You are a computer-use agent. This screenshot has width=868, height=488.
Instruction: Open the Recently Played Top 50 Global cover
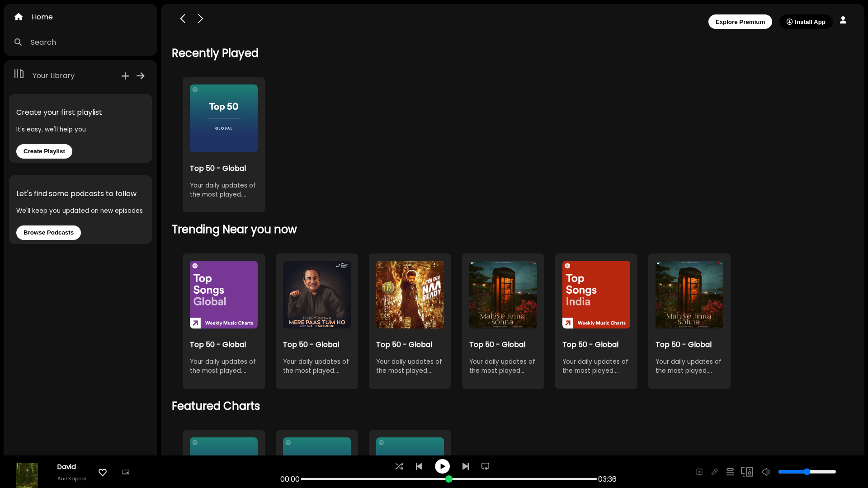[224, 118]
